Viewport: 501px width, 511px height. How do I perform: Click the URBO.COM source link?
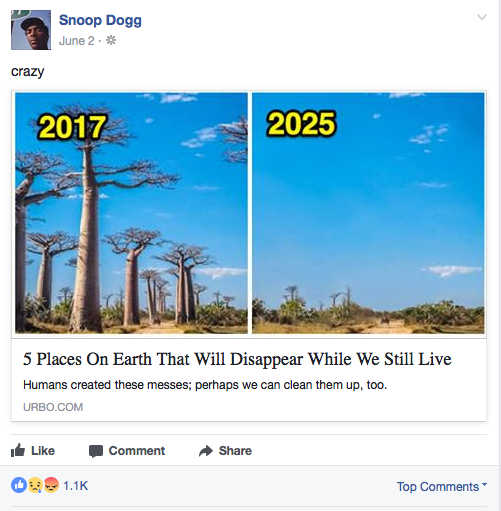(x=53, y=407)
